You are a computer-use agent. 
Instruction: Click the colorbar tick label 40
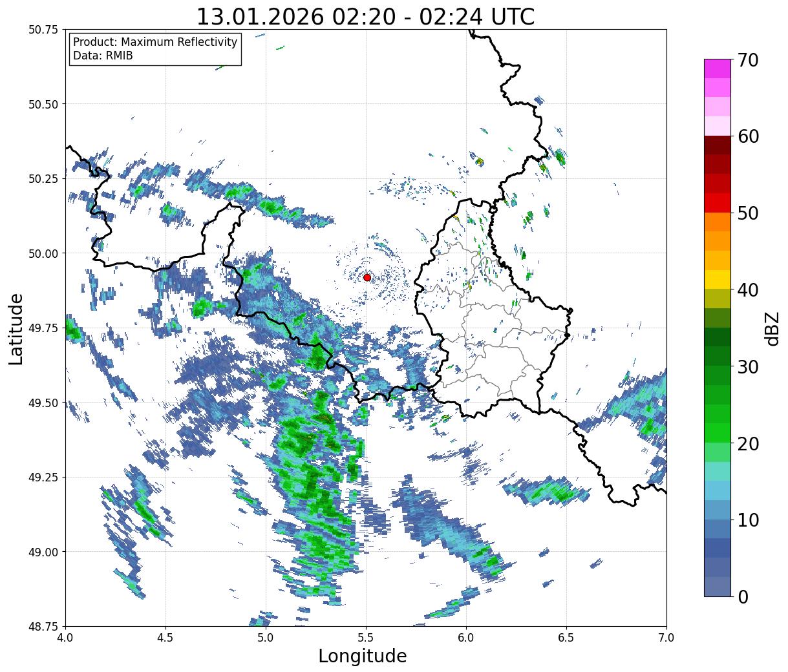tap(748, 289)
